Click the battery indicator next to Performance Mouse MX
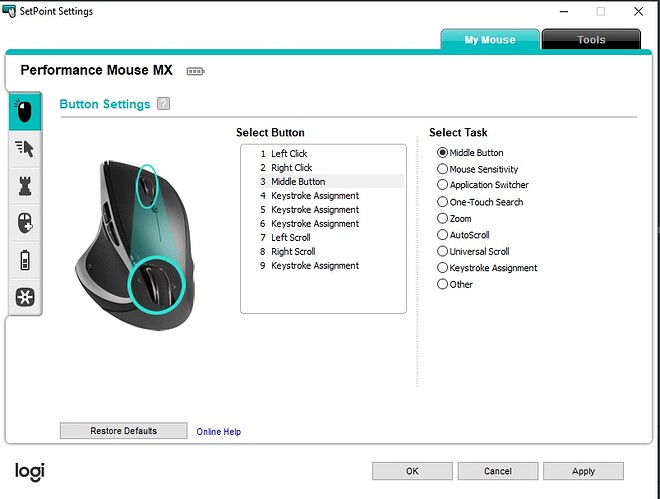The width and height of the screenshot is (660, 499). point(195,71)
